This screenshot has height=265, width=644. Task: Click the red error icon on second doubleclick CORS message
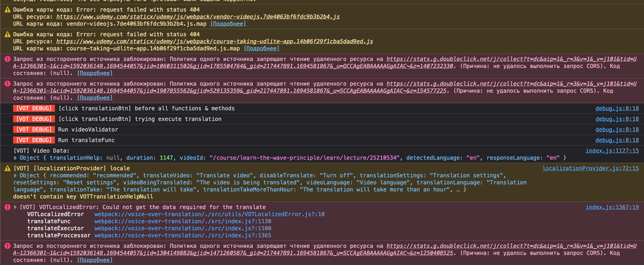pos(7,84)
